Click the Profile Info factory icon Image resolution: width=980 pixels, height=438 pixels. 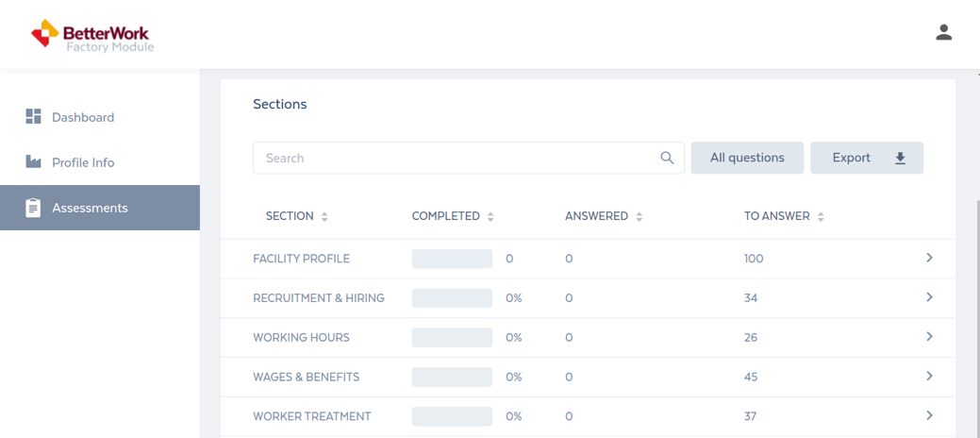tap(33, 162)
